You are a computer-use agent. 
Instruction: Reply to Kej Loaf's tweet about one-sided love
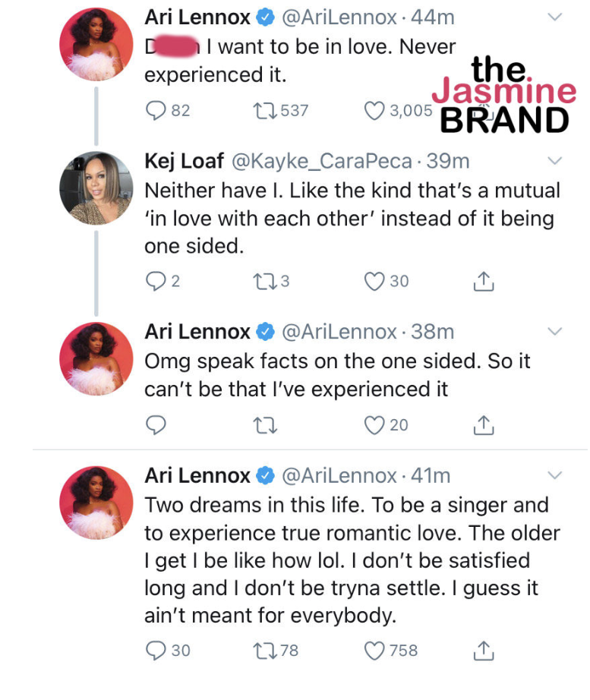[156, 281]
